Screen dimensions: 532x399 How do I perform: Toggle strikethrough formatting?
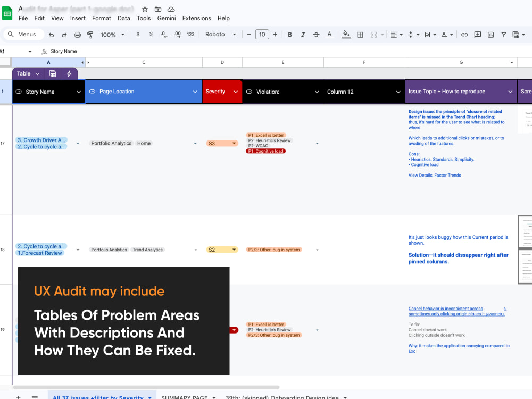tap(316, 35)
